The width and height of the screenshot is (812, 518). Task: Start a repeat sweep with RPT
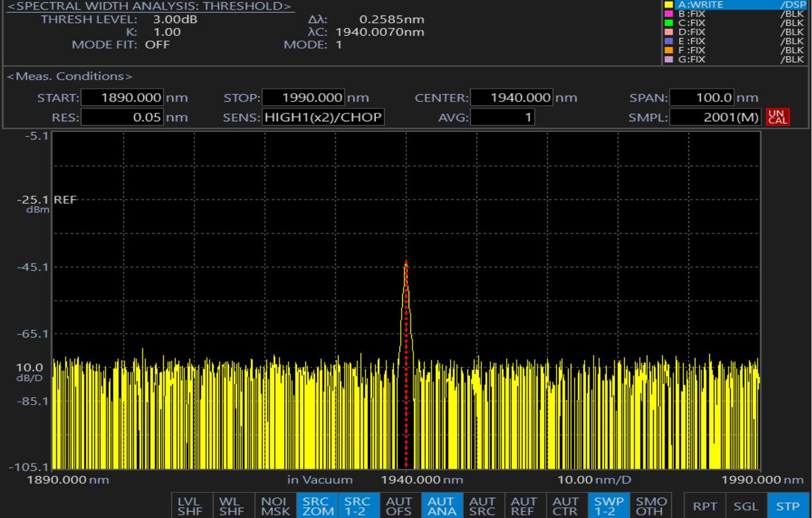[x=704, y=506]
